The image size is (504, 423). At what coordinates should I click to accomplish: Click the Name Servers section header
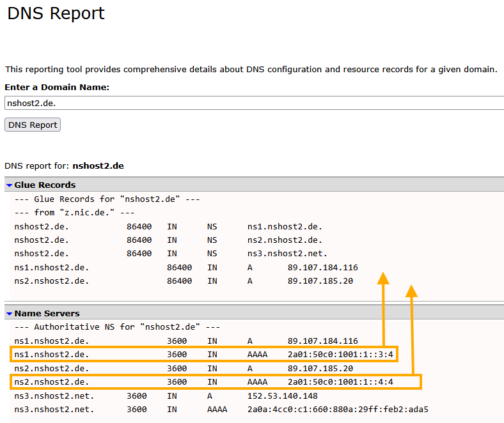47,313
